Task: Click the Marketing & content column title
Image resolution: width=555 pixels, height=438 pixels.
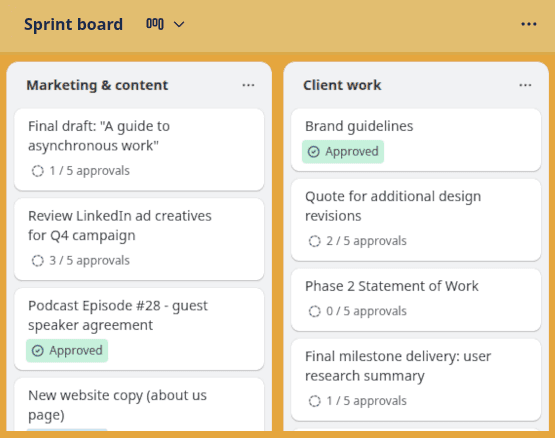Action: pos(97,85)
